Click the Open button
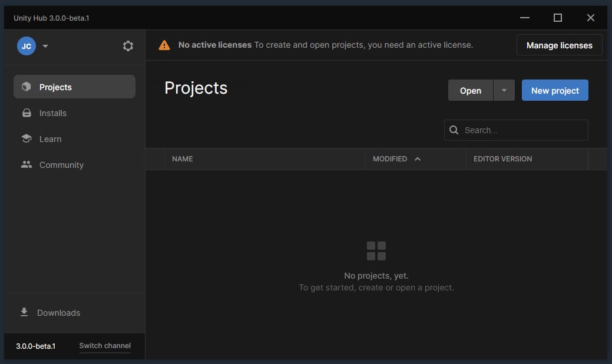 471,91
